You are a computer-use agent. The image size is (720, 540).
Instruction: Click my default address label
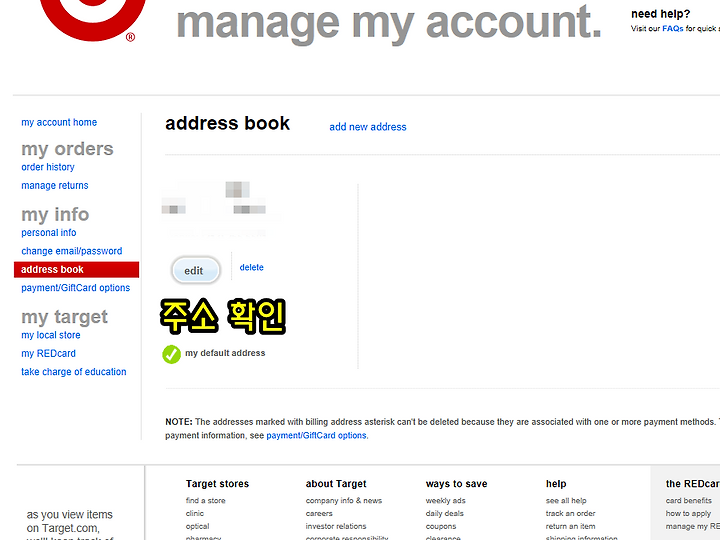(x=225, y=353)
